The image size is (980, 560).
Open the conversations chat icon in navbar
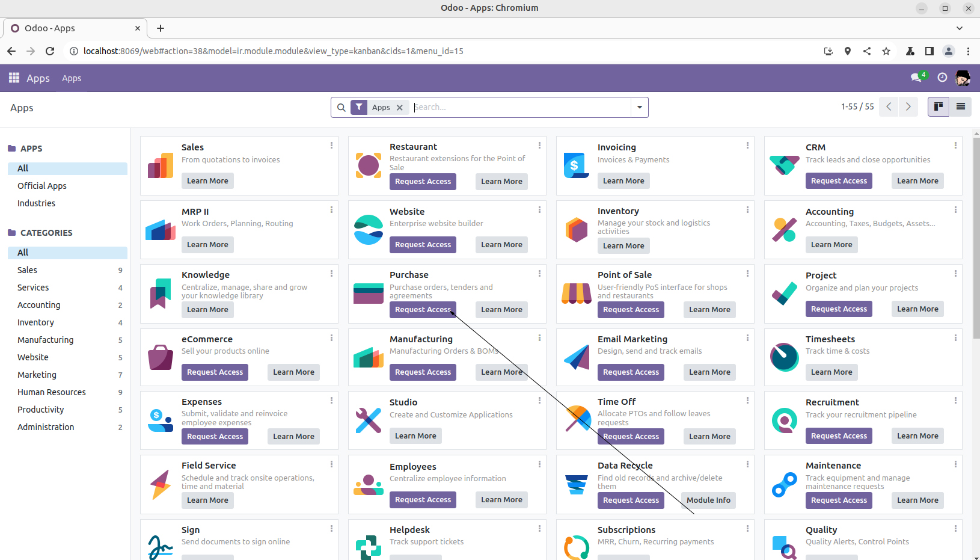(916, 78)
